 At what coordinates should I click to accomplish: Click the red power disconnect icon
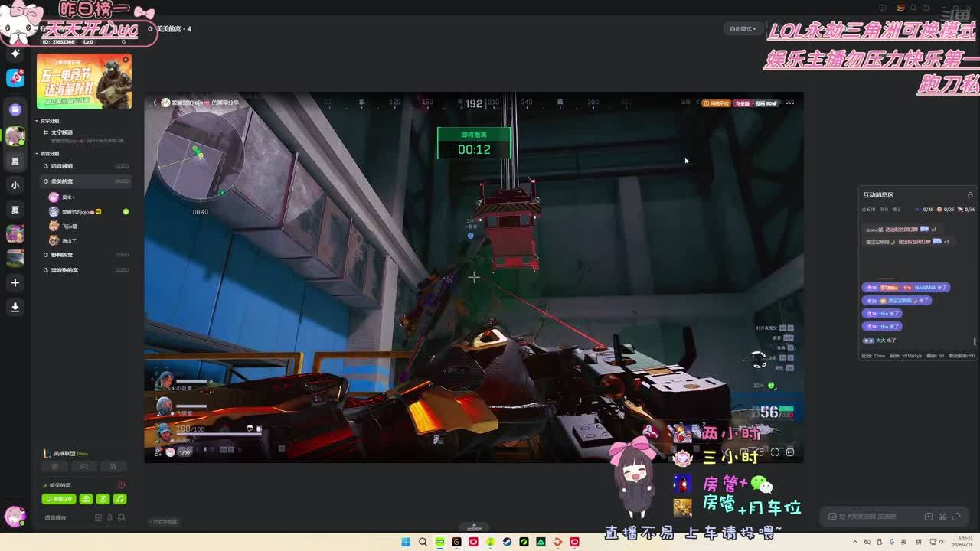(x=121, y=485)
